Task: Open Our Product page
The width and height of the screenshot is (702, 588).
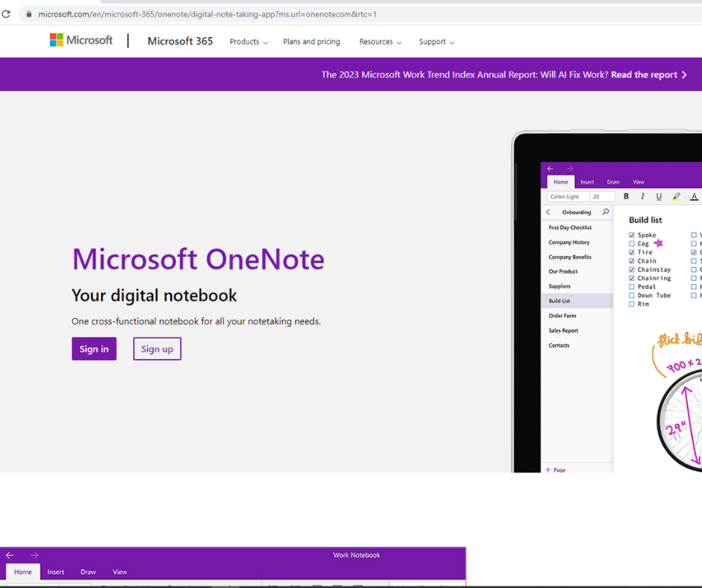Action: click(563, 271)
